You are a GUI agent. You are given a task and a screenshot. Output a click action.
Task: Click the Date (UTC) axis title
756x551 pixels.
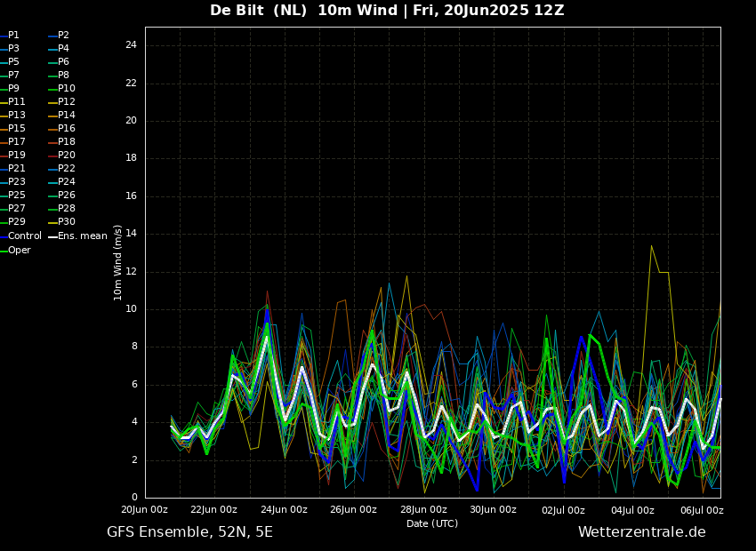pos(432,523)
